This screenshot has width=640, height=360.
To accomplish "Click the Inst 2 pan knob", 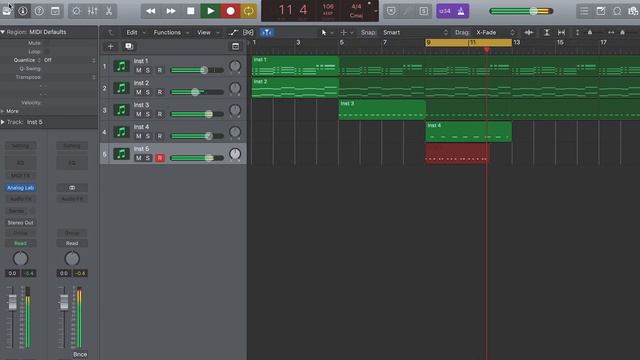I will tap(235, 88).
